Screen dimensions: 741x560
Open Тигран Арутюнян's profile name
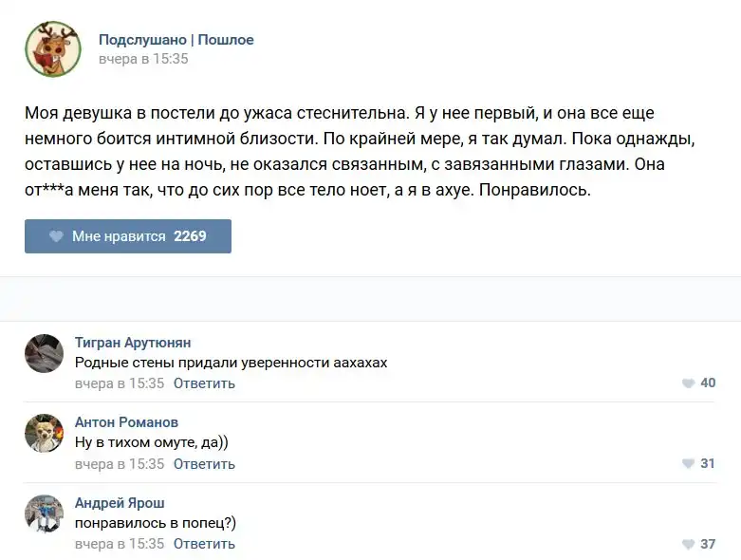pos(133,343)
